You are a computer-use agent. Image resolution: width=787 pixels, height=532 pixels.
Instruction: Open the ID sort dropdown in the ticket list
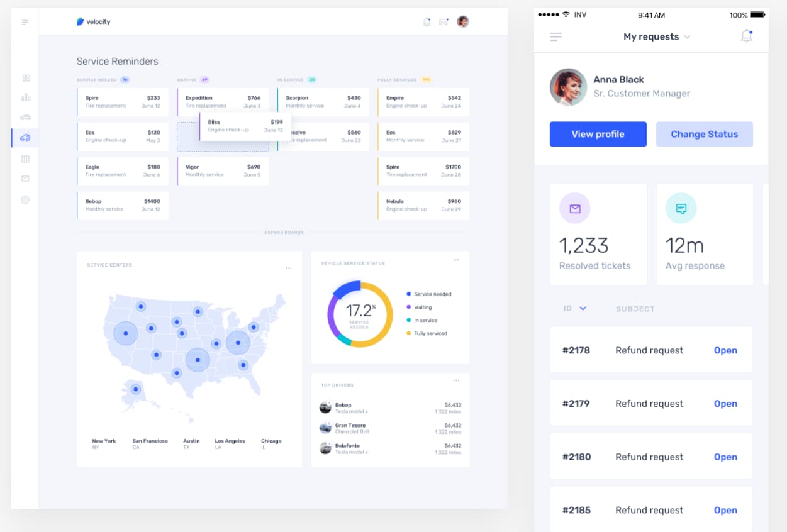(x=574, y=308)
